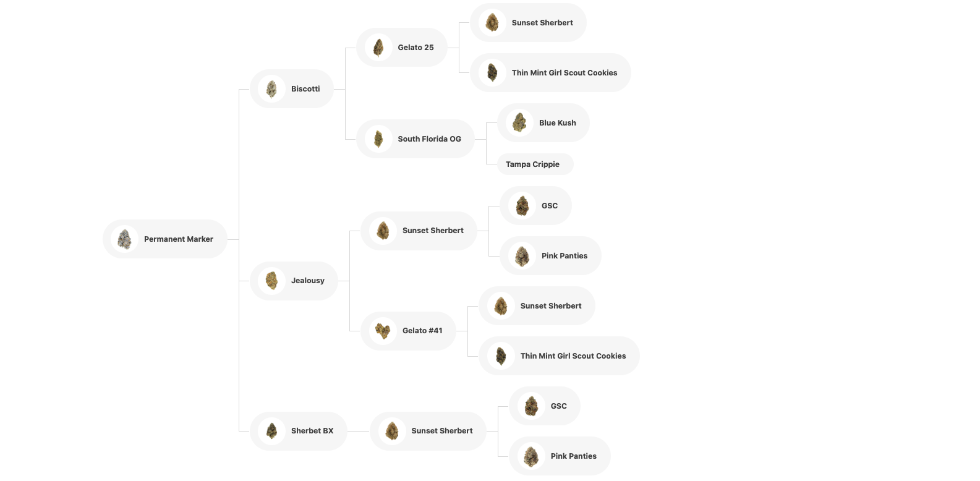Open the Permanent Marker strain label
Viewport: 980px width, 481px height.
[179, 239]
